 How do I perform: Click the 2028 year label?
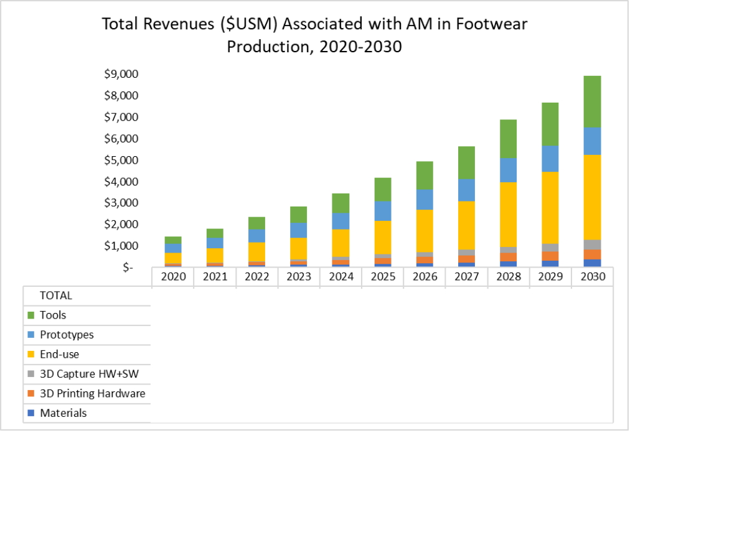point(509,277)
